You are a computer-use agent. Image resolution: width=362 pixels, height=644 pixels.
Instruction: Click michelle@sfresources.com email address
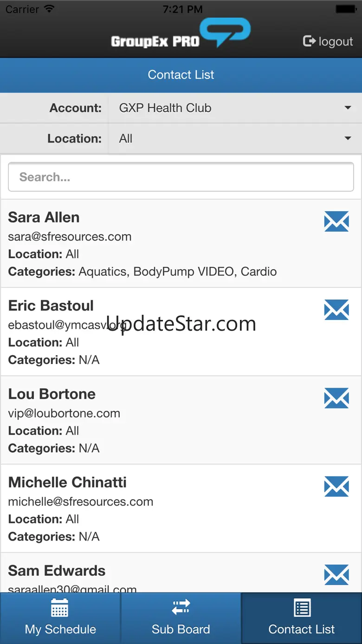[x=81, y=501]
